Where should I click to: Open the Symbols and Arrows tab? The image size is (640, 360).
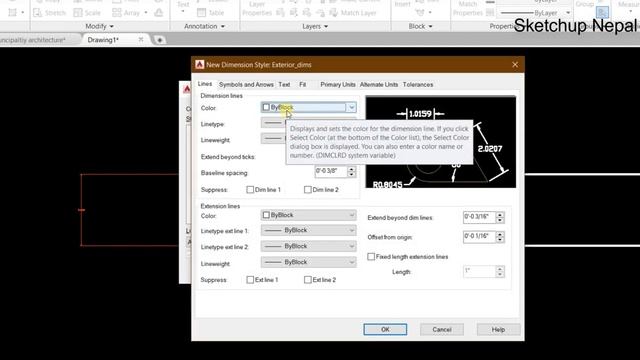[246, 84]
